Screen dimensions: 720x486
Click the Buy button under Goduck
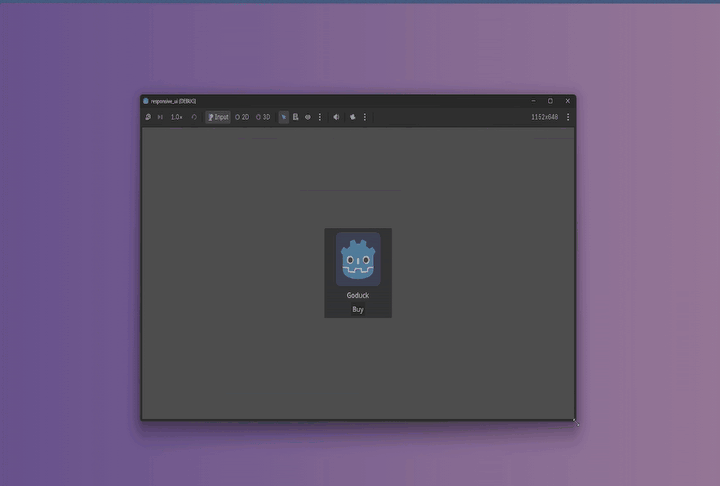point(358,310)
